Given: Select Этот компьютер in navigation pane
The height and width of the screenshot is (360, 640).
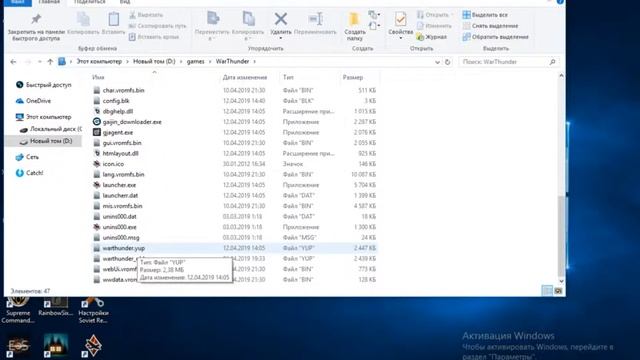Looking at the screenshot, I should point(43,117).
